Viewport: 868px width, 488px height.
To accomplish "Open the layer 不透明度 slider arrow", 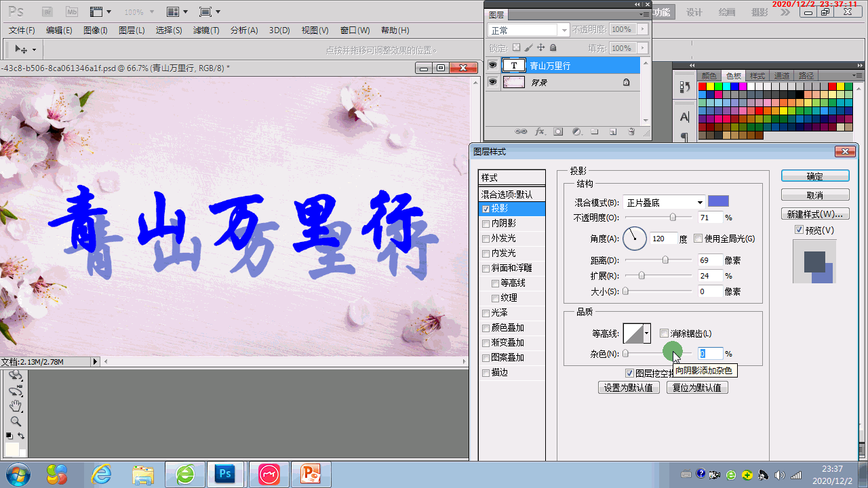I will pyautogui.click(x=642, y=29).
